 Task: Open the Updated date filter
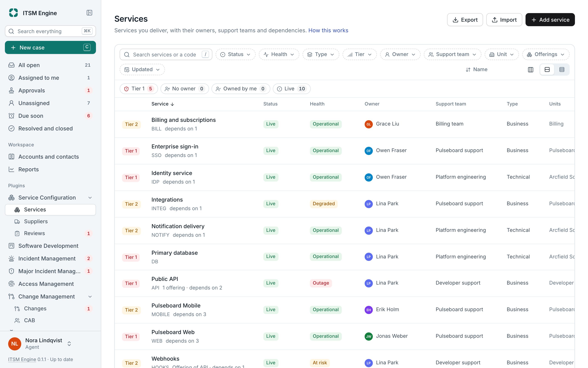(x=142, y=70)
